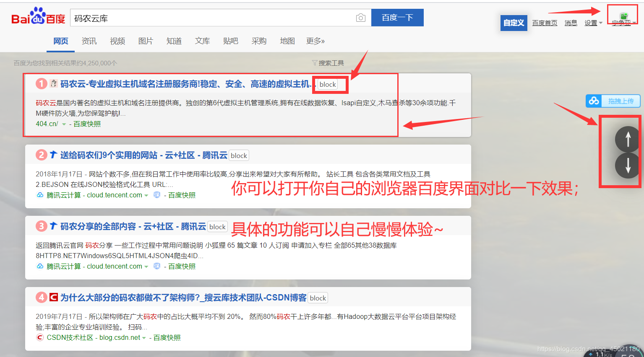Click 搜索工具 search tools
This screenshot has height=357, width=644.
coord(331,63)
